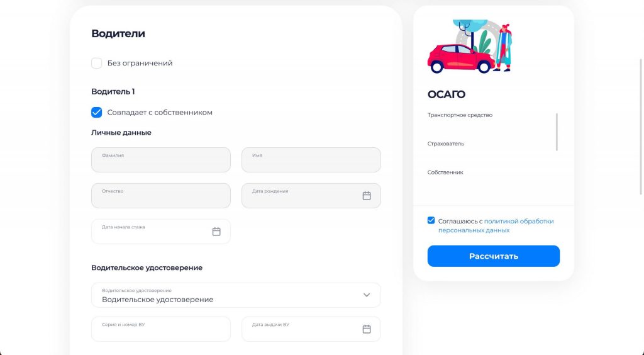Enable the Без ограничений checkbox
This screenshot has width=644, height=355.
coord(97,63)
